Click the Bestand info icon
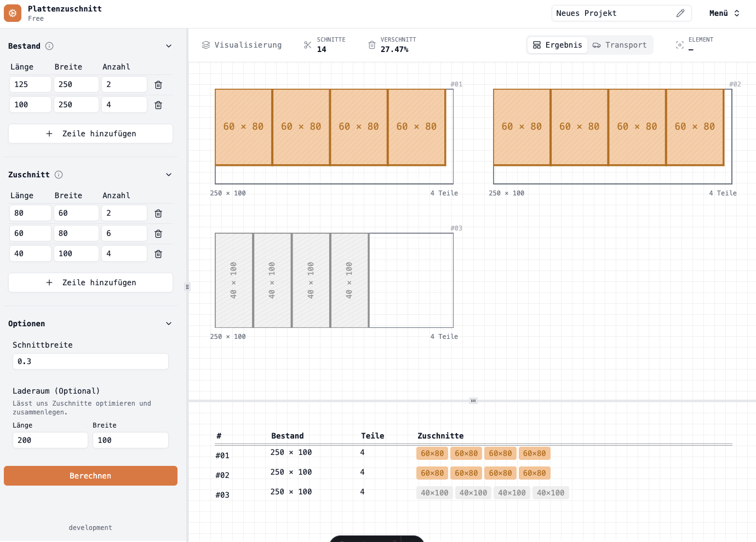 click(x=49, y=46)
